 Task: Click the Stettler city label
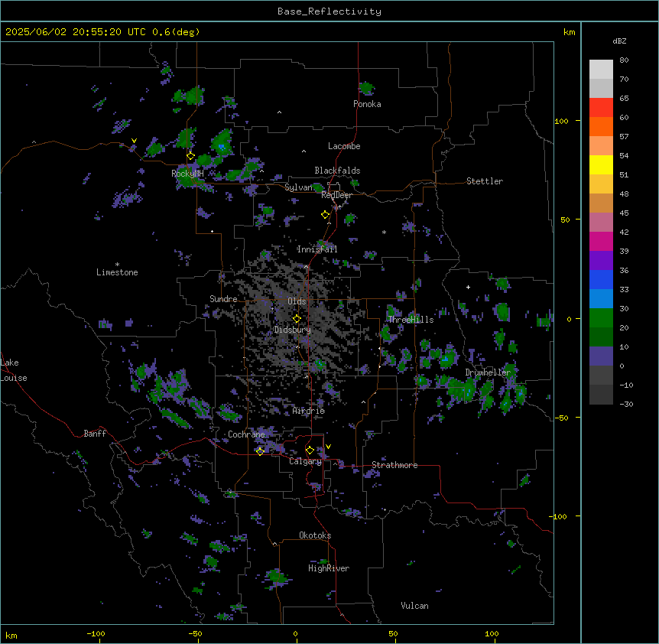485,181
